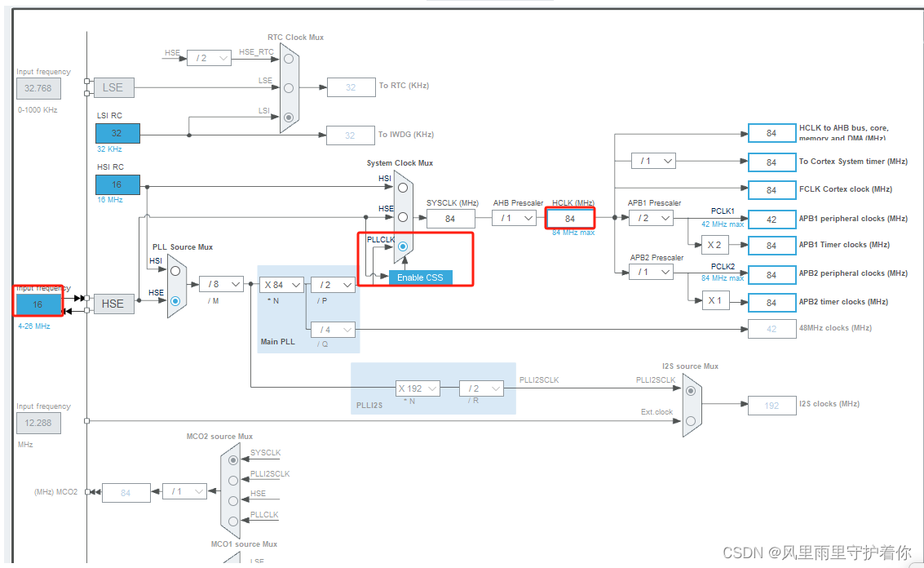Change the MCO2 output divider value
Screen dimensions: 924x568
184,491
